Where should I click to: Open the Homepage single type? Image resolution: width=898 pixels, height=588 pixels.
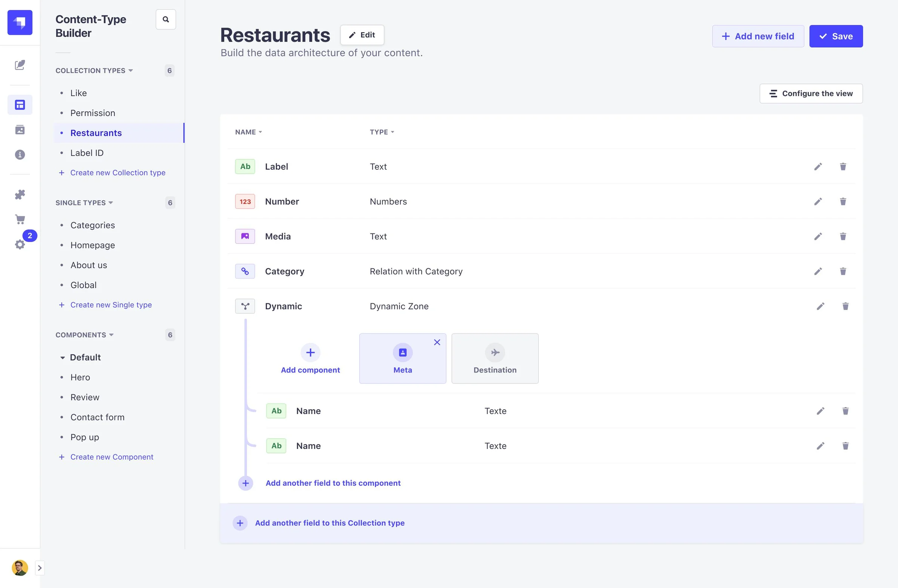[x=93, y=245]
